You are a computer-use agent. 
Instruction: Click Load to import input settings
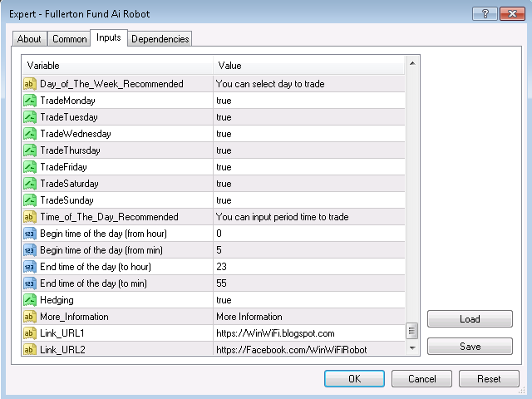[x=470, y=319]
